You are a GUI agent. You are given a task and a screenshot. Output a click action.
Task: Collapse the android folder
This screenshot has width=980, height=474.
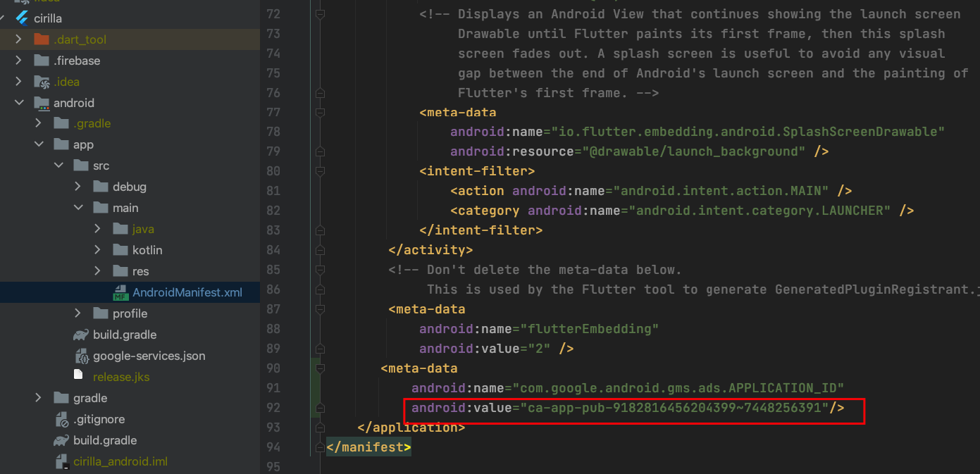point(18,103)
